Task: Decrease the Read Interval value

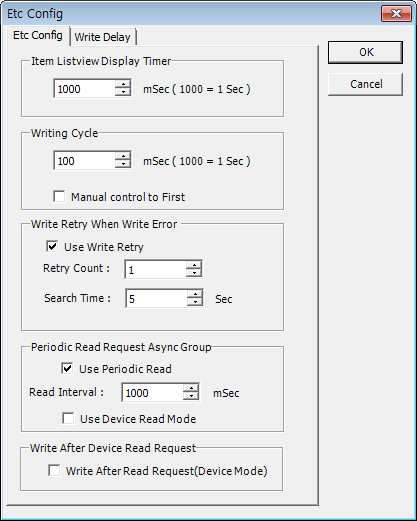Action: click(x=191, y=396)
